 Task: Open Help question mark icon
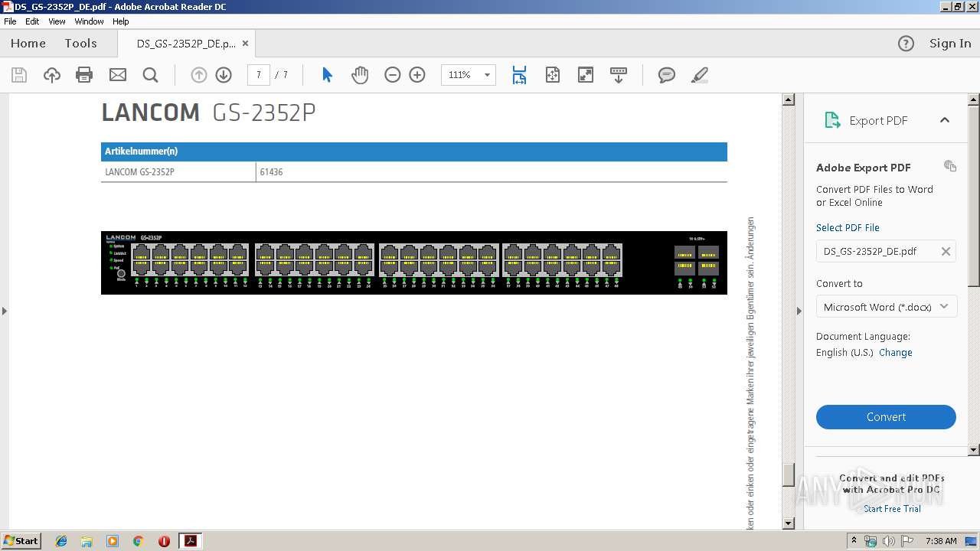906,44
